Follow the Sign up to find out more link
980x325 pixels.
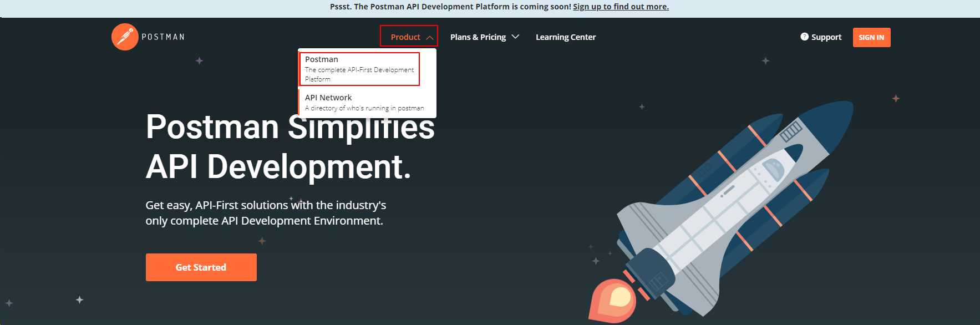pyautogui.click(x=621, y=7)
